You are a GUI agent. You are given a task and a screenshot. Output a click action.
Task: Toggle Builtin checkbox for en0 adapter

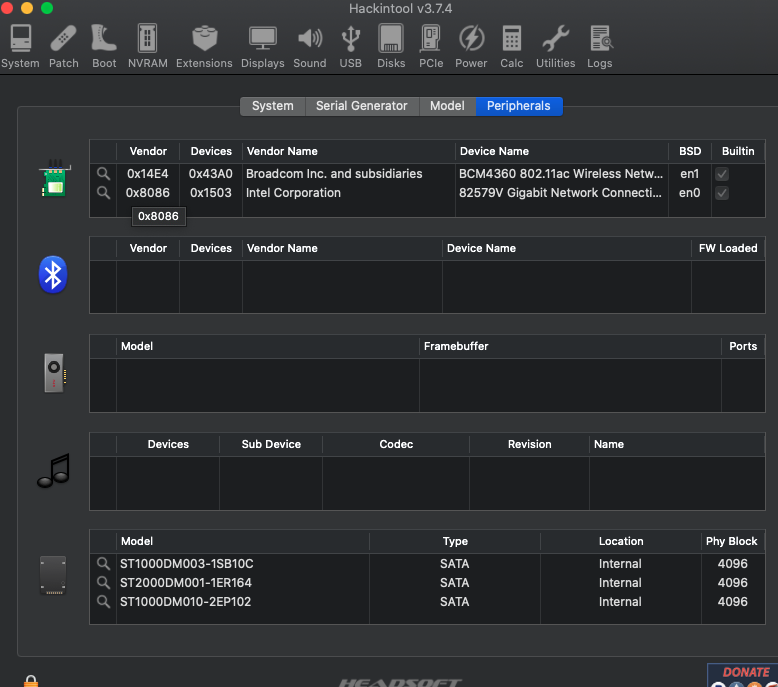point(722,193)
